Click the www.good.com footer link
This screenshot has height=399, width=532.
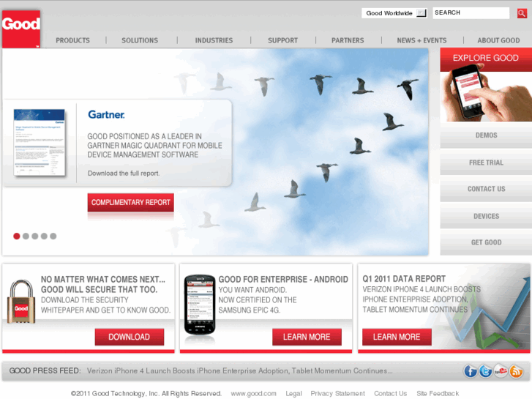point(253,394)
